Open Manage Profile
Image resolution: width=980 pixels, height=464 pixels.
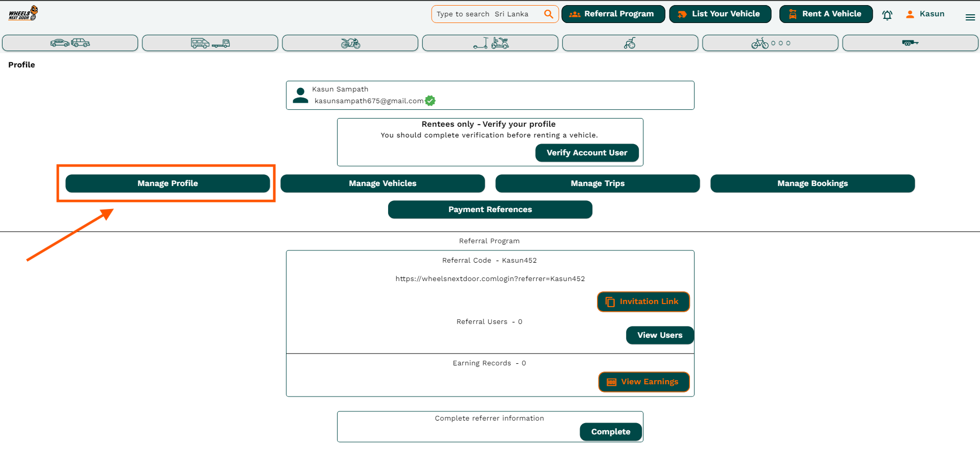click(x=168, y=183)
